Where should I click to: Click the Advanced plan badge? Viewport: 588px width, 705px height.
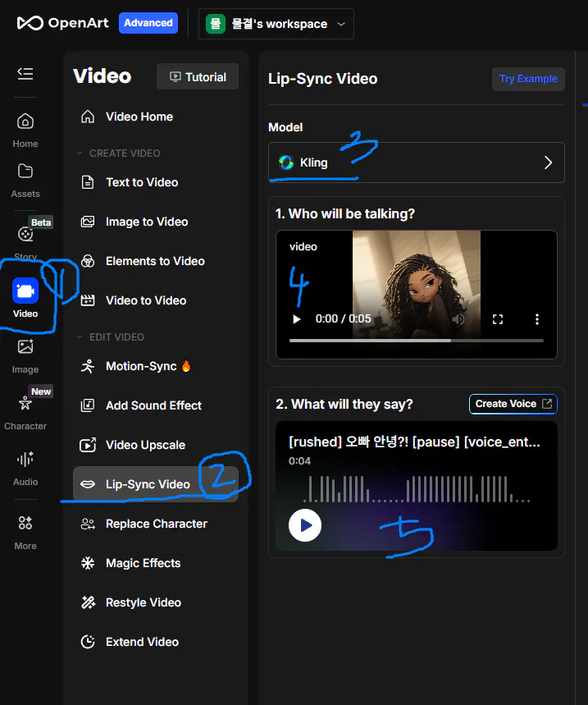(x=148, y=23)
